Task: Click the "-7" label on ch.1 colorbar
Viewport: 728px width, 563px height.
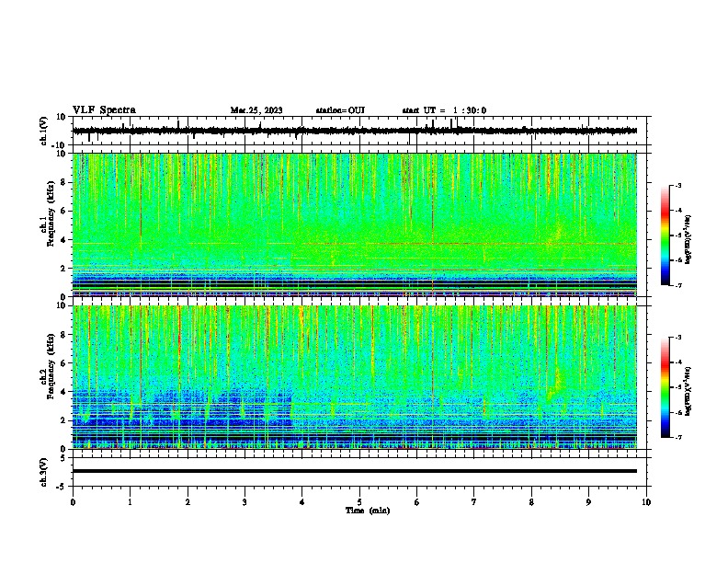Action: tap(677, 285)
